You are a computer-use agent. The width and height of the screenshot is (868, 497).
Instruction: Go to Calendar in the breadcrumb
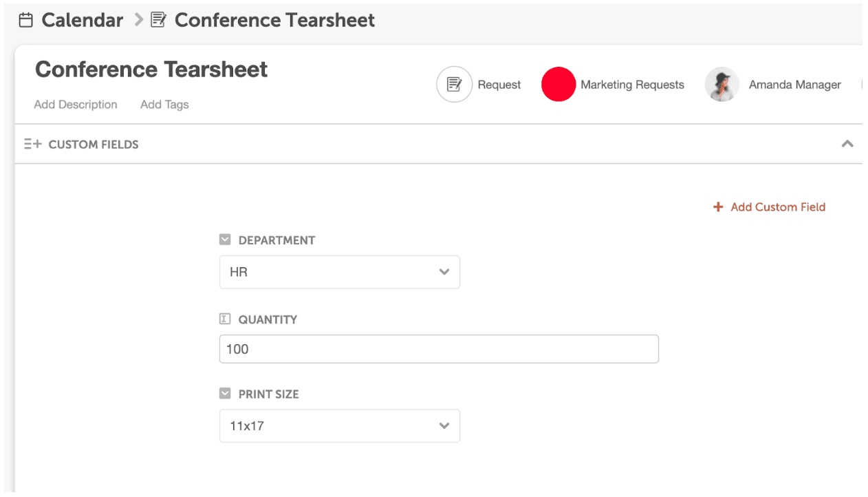pos(82,20)
